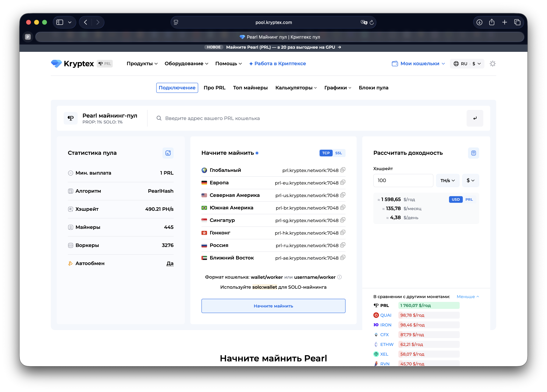Open the Работа в Криптексе link
Screen dimensions: 547x392
(x=277, y=64)
